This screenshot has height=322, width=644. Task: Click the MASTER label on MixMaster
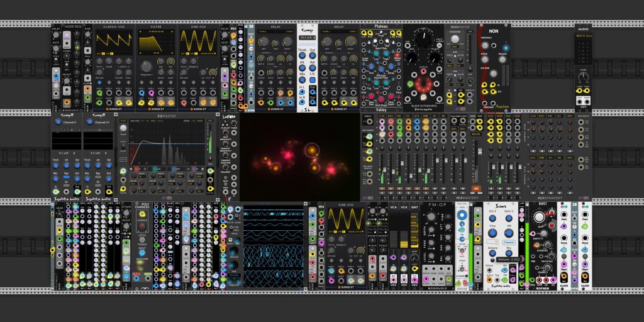pyautogui.click(x=475, y=134)
